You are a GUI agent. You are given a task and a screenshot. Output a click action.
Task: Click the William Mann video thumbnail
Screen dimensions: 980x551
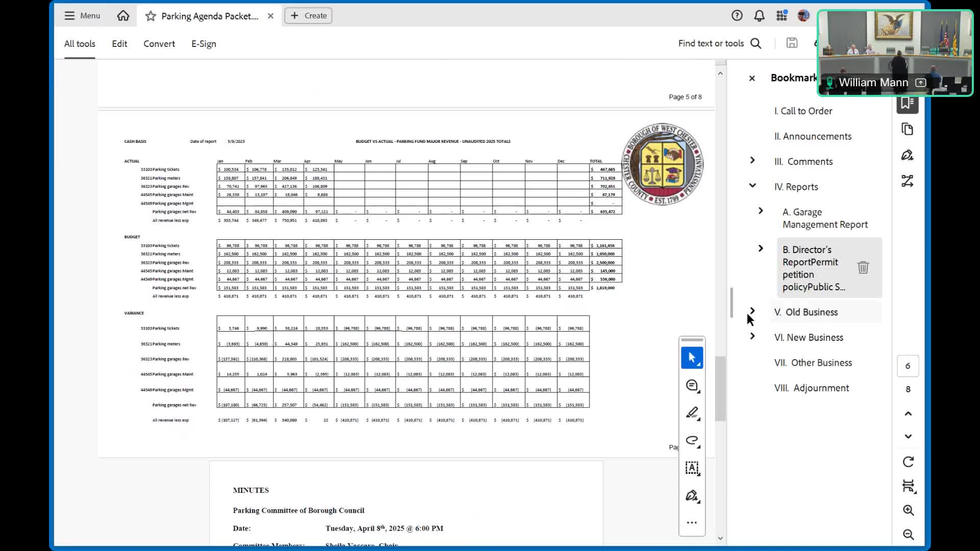pos(895,53)
